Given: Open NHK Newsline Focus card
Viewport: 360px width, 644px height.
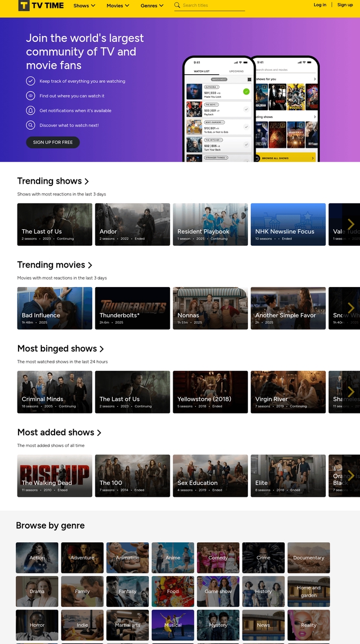Looking at the screenshot, I should coord(288,224).
